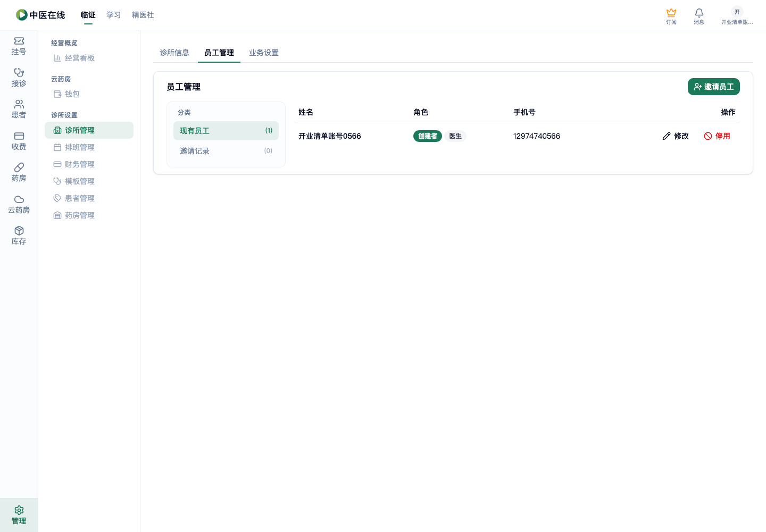Image resolution: width=766 pixels, height=532 pixels.
Task: Click the 医生 role badge
Action: [x=455, y=136]
